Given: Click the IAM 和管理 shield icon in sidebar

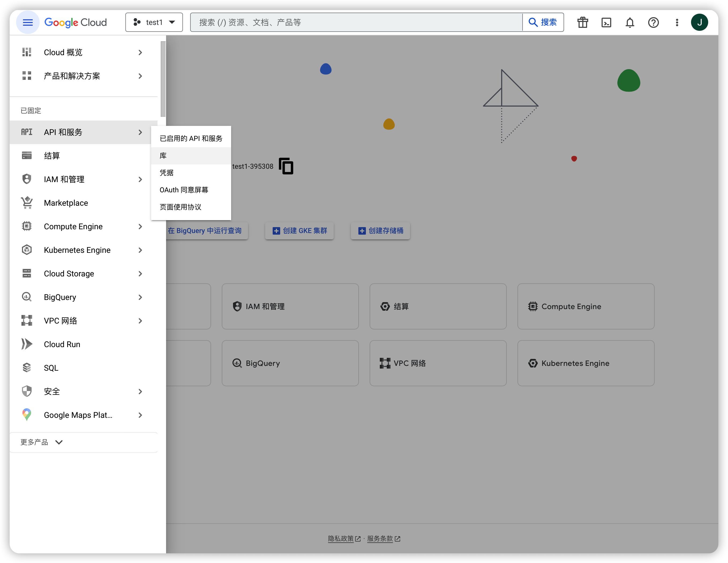Looking at the screenshot, I should coord(27,179).
